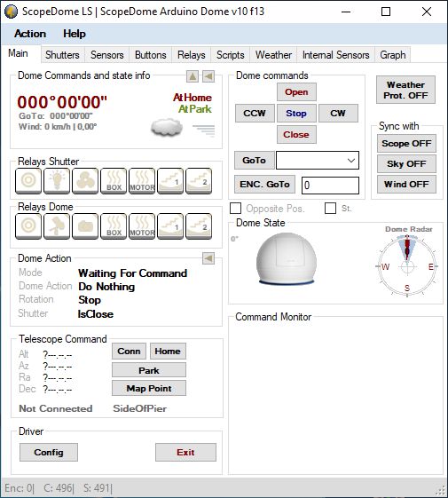The width and height of the screenshot is (448, 498).
Task: Click the Open shutter button
Action: click(296, 92)
